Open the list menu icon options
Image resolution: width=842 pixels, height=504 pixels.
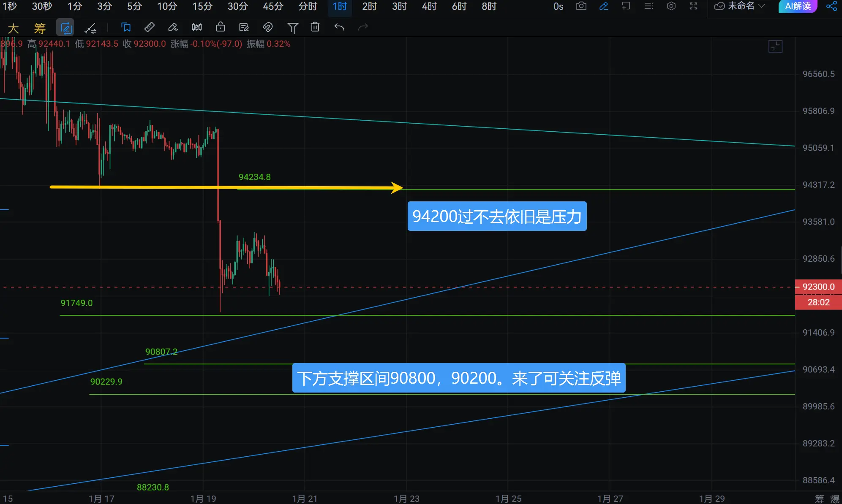(x=649, y=6)
